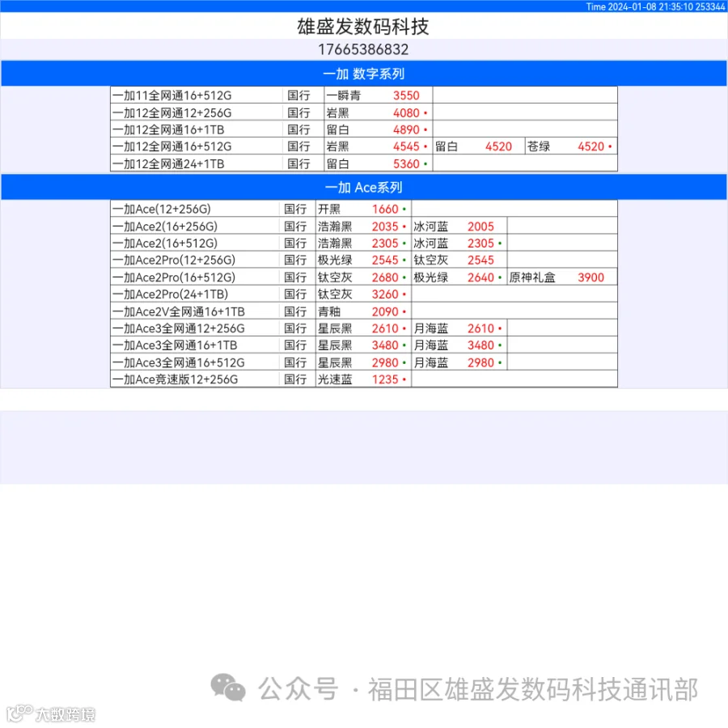Viewport: 728px width, 728px height.
Task: Click the 2545 price beside 钛空灰
Action: pyautogui.click(x=480, y=260)
